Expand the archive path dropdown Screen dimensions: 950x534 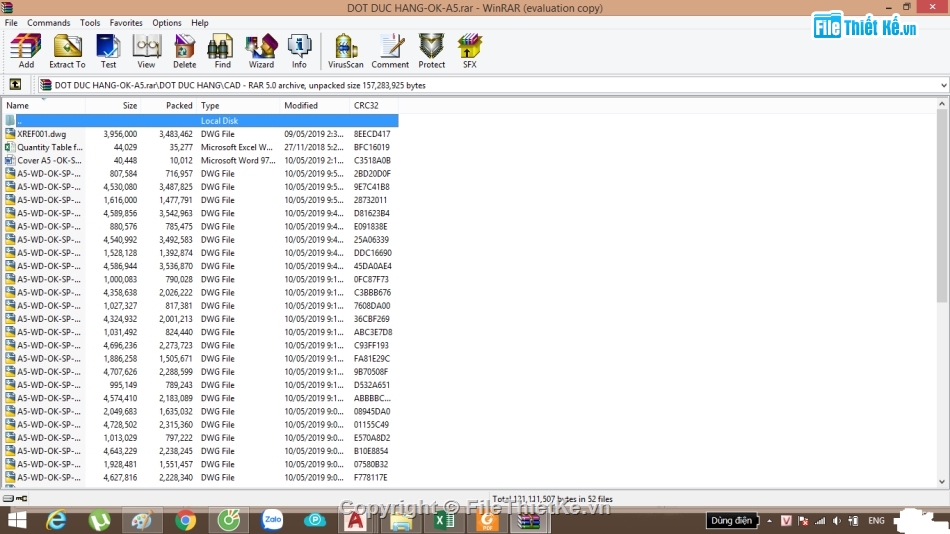click(x=943, y=85)
